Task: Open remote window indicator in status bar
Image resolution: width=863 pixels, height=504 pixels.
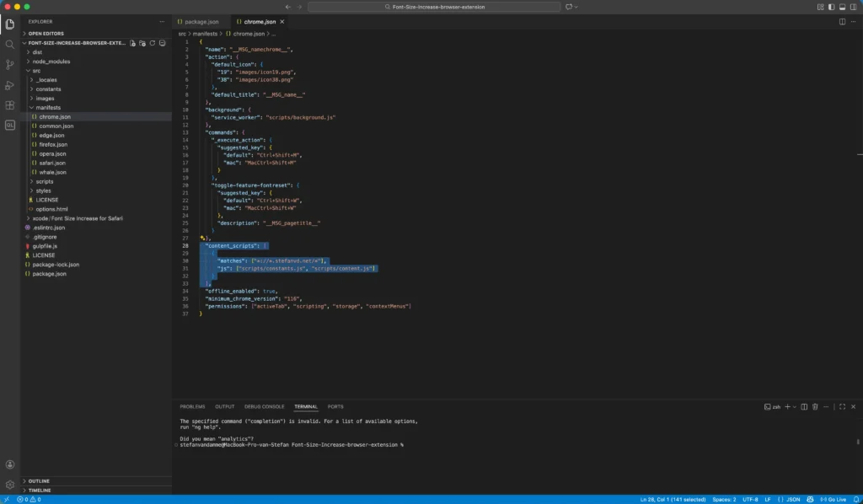Action: (7, 500)
